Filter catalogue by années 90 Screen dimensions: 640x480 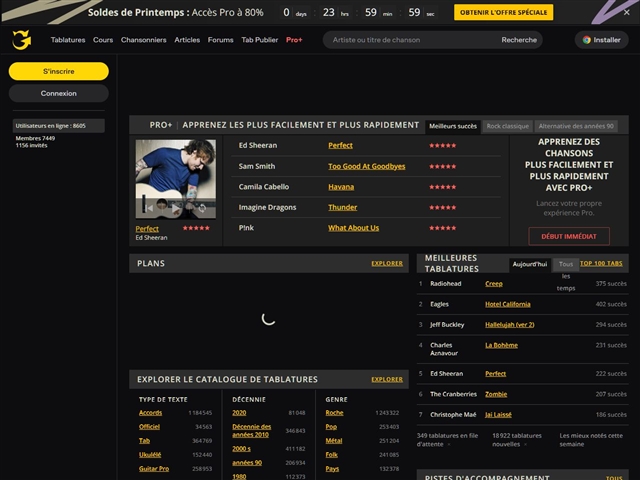point(247,462)
